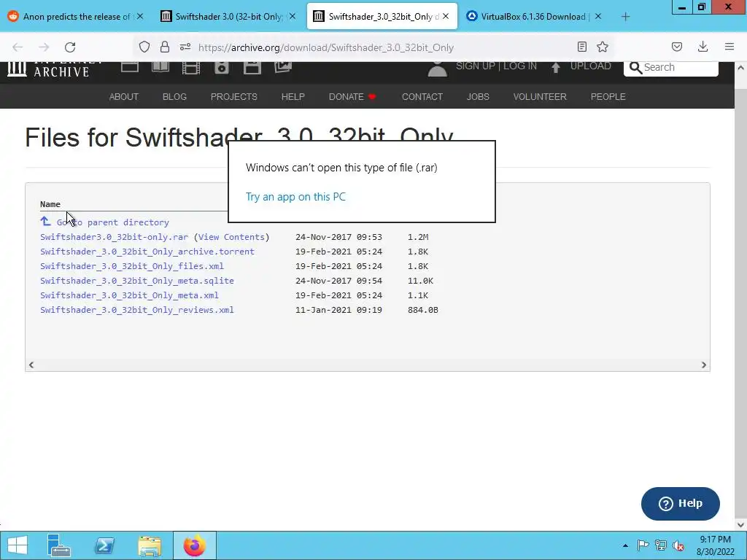Download Swiftshader3.0_32bit-only.rar
This screenshot has height=560, width=747.
coord(114,237)
